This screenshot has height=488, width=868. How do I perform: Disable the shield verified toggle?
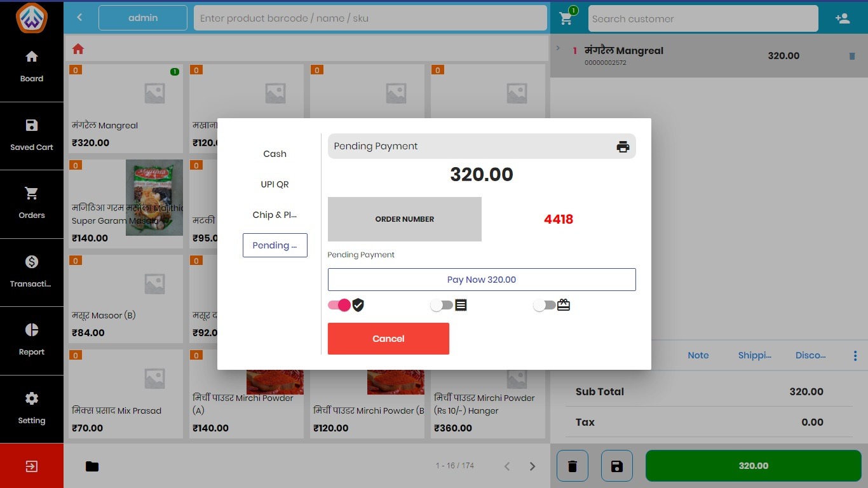pos(339,306)
